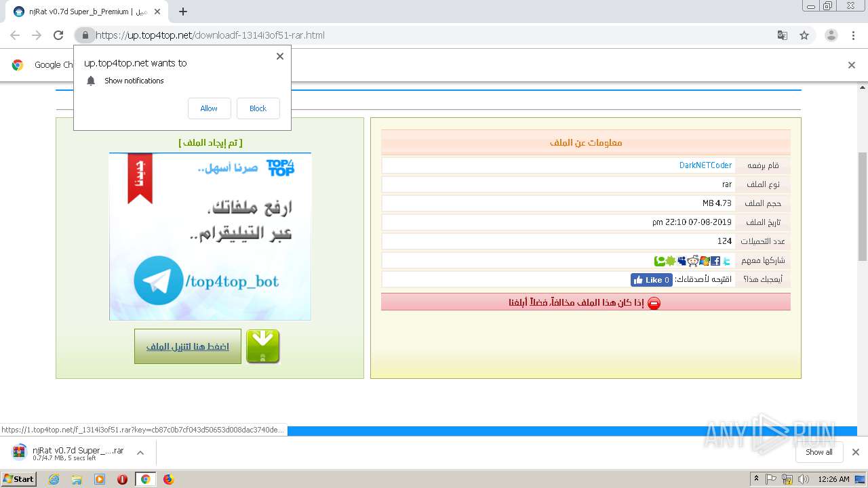Close the notification permission popup

pos(279,56)
